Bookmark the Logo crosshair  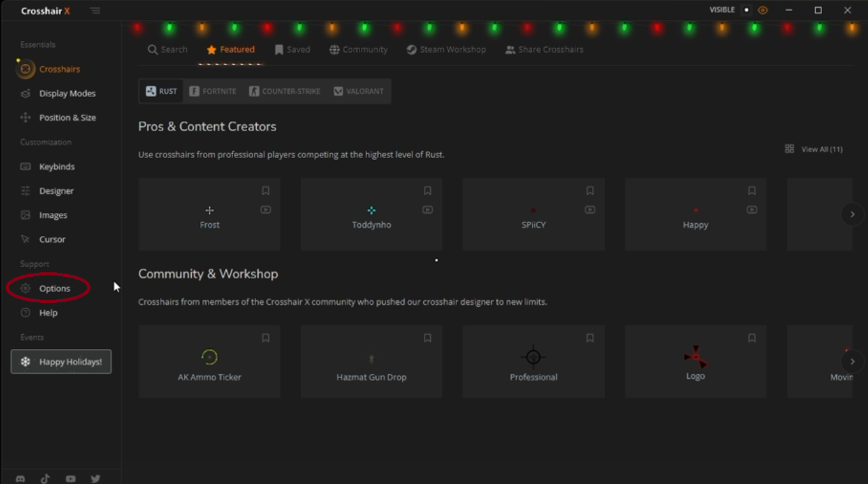tap(752, 338)
